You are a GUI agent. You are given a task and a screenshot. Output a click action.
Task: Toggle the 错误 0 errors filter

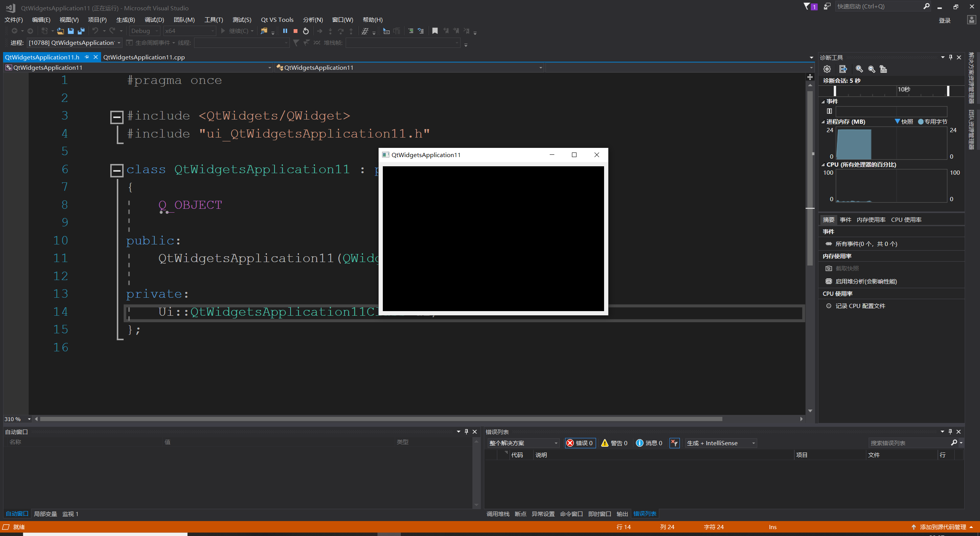580,443
